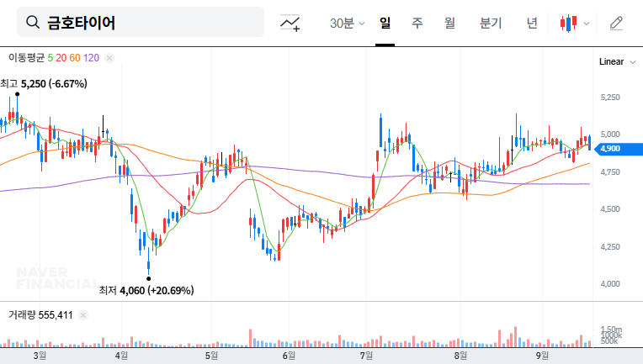The height and width of the screenshot is (364, 643).
Task: Click the 5,000 price axis label
Action: [610, 135]
